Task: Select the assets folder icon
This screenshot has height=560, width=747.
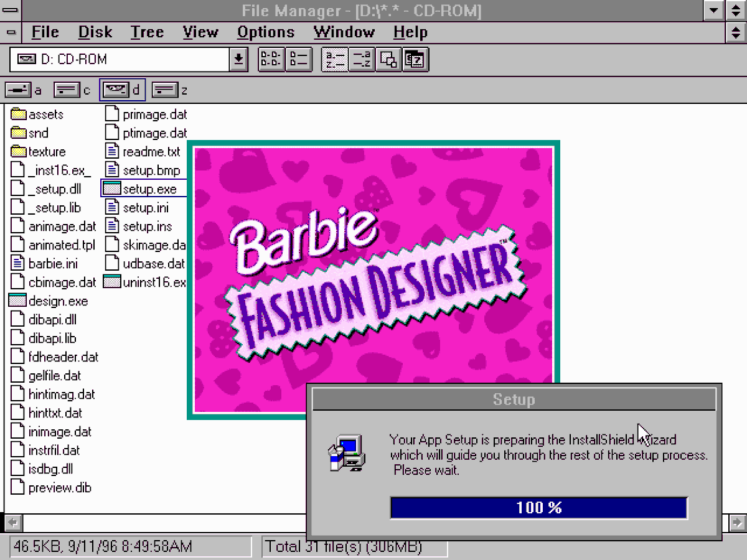Action: pos(19,114)
